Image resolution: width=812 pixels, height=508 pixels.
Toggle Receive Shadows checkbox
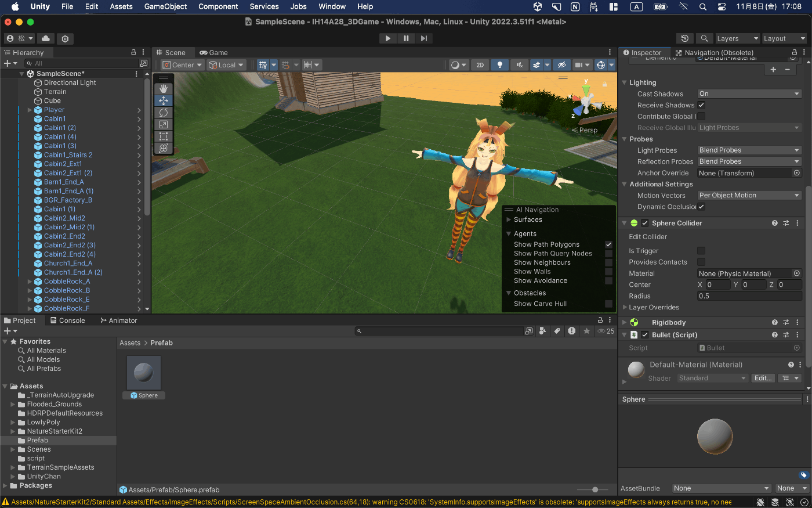(x=701, y=105)
